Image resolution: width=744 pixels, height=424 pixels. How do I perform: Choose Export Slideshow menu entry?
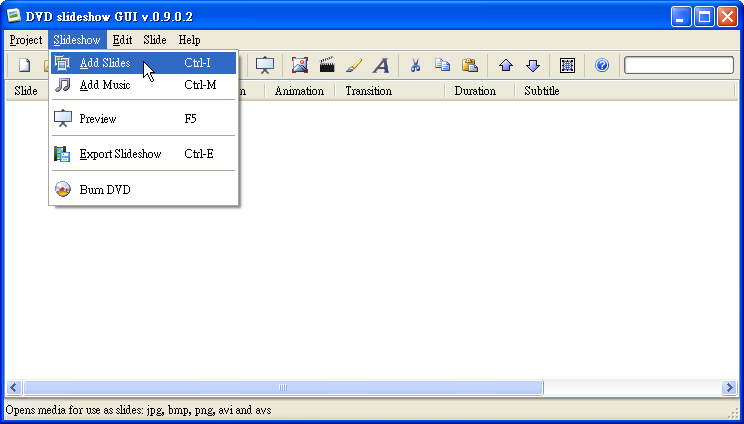tap(143, 154)
